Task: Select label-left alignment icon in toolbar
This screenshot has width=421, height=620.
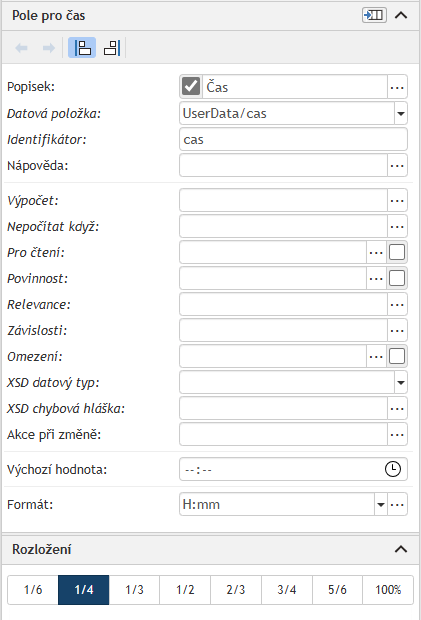Action: [82, 48]
